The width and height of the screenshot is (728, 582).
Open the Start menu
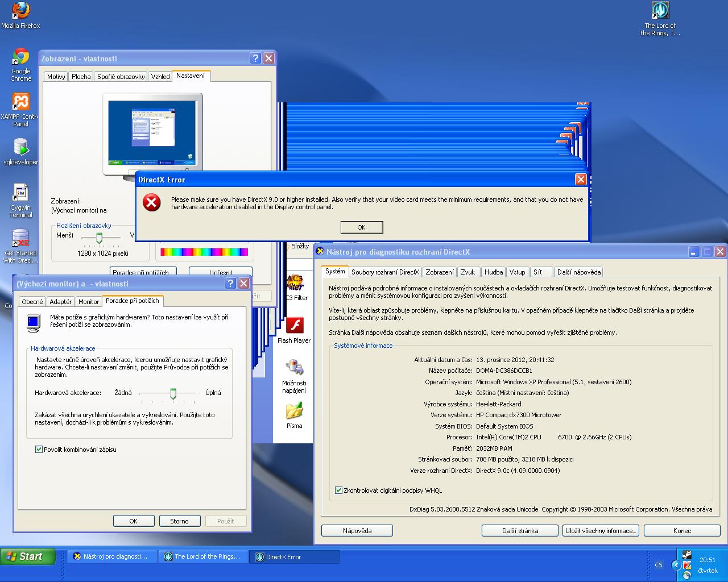click(27, 557)
